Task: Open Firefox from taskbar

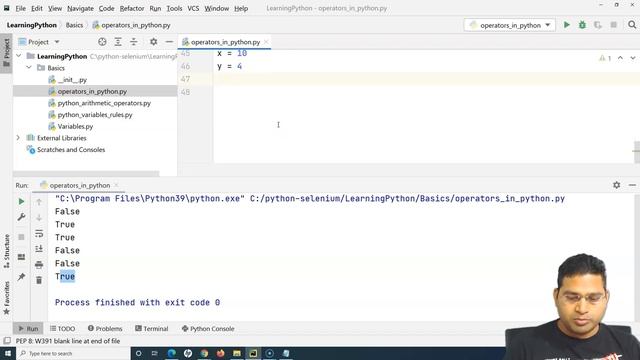Action: pyautogui.click(x=220, y=353)
